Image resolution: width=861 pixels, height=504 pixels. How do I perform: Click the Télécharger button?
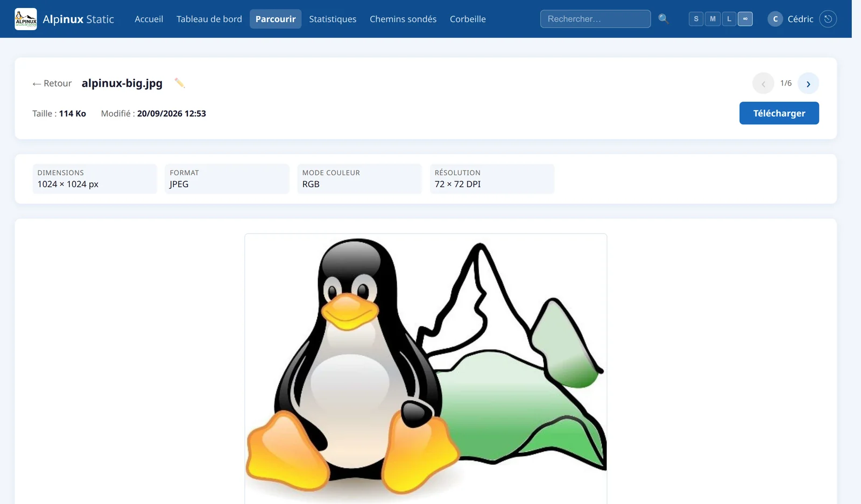[x=779, y=113]
